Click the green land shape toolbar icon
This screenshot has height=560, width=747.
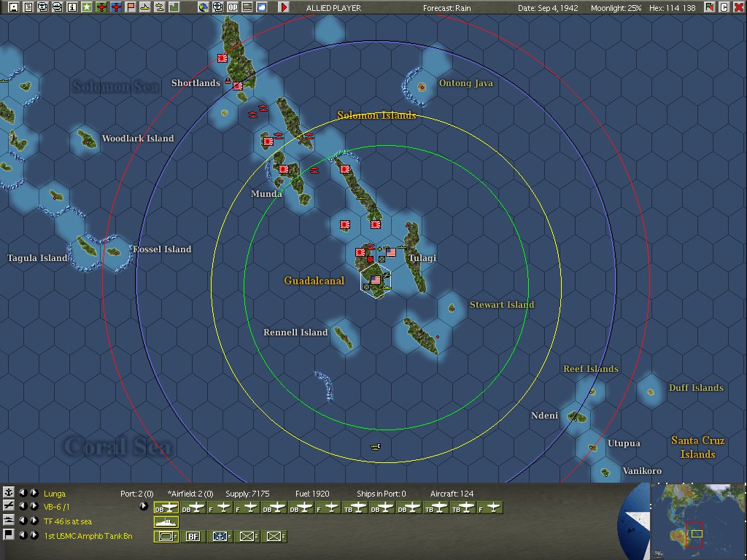[174, 7]
